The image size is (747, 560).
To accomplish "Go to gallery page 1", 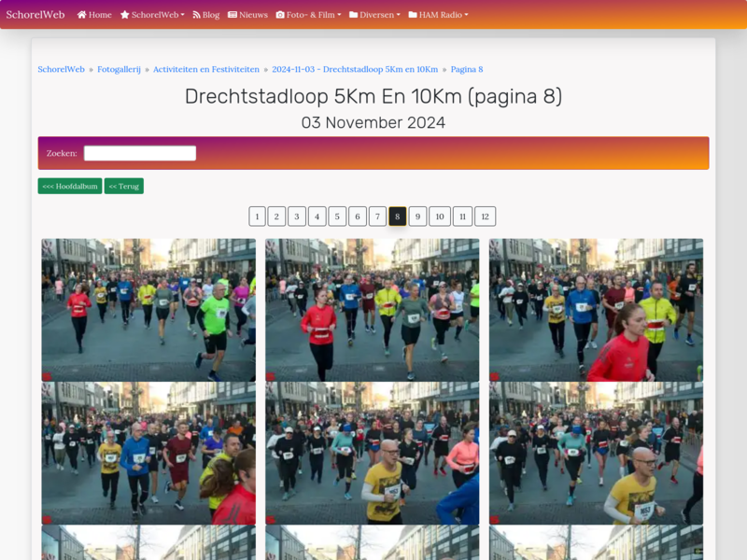I will coord(258,217).
